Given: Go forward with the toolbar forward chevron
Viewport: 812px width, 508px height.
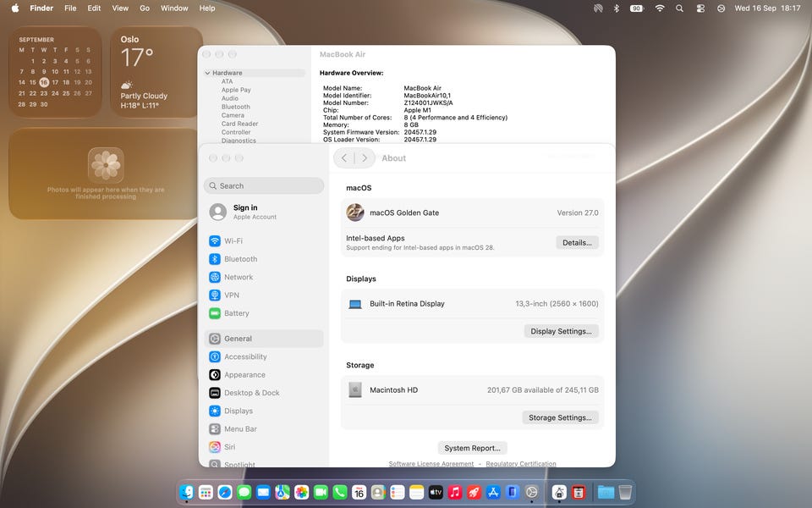Looking at the screenshot, I should (x=365, y=158).
